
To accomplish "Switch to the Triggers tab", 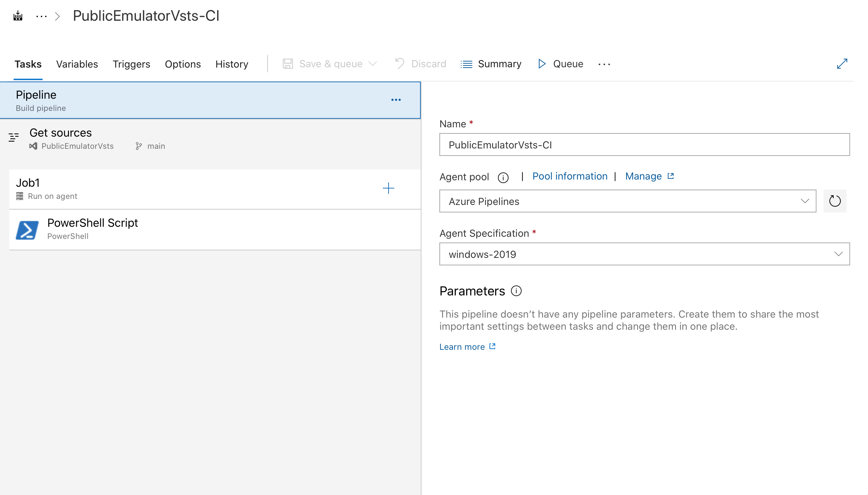I will click(131, 64).
